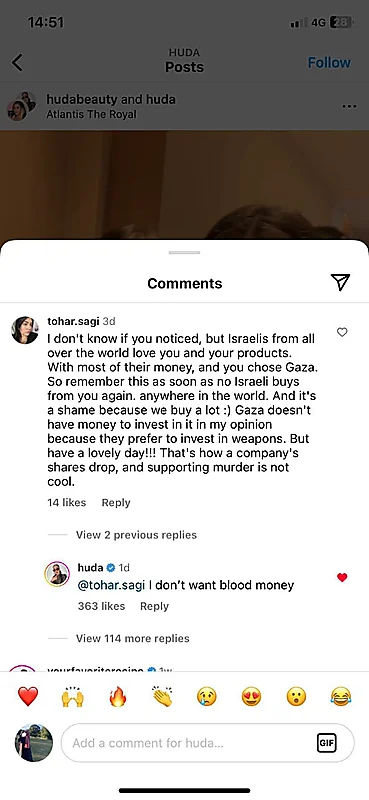Open the GIF picker in comment box
This screenshot has height=800, width=369.
[x=326, y=743]
